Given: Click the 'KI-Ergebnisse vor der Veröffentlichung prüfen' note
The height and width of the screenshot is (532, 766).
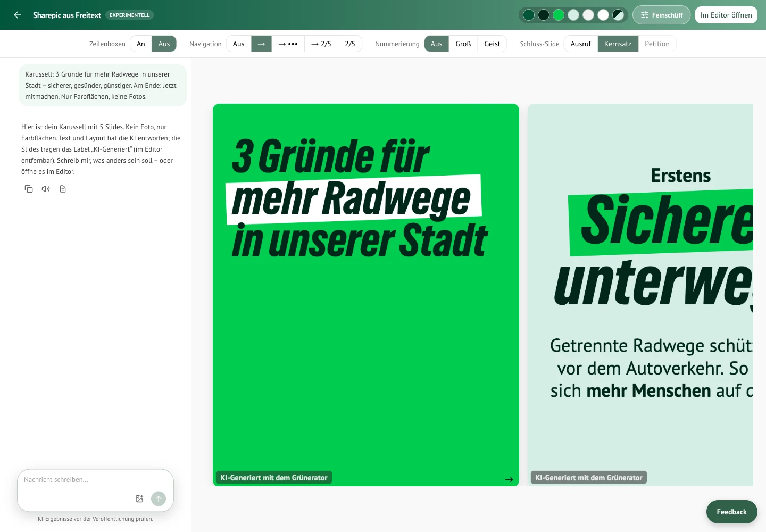Looking at the screenshot, I should click(95, 519).
